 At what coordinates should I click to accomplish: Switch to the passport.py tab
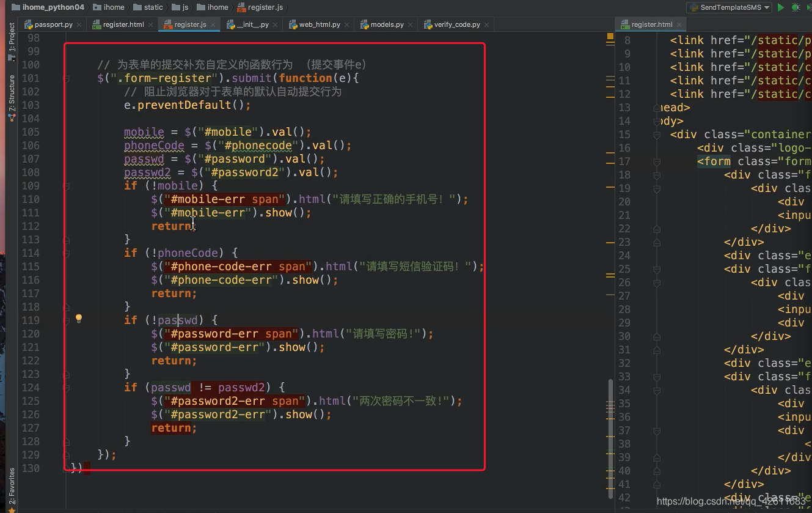(54, 24)
